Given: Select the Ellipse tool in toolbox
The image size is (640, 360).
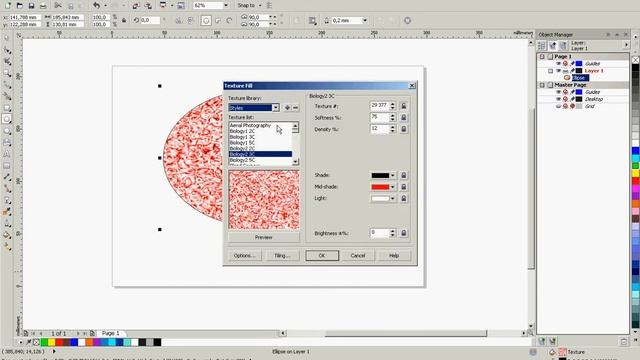Looking at the screenshot, I should [x=7, y=119].
